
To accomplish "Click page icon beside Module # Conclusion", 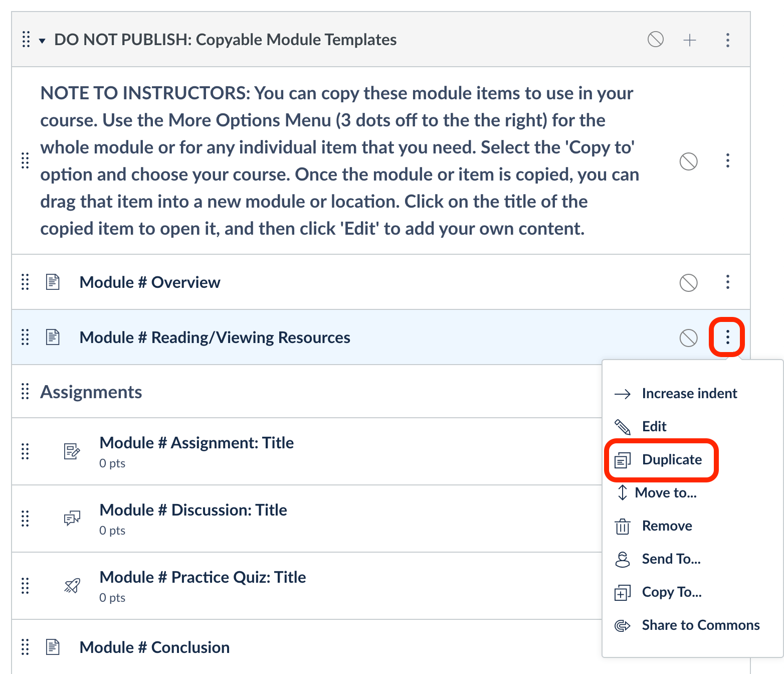I will (53, 647).
